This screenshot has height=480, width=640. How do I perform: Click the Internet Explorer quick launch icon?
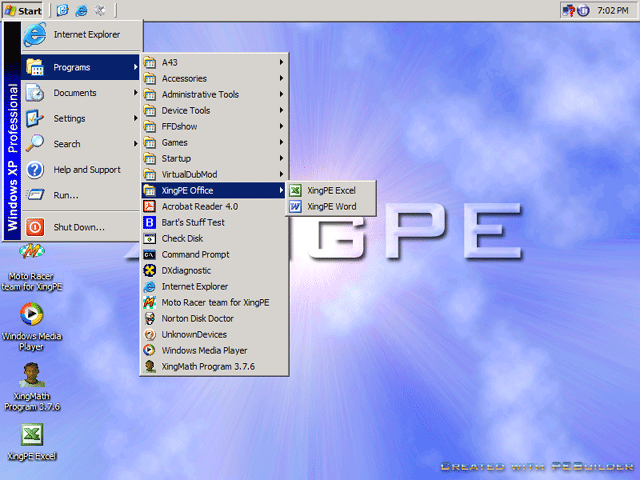(81, 10)
